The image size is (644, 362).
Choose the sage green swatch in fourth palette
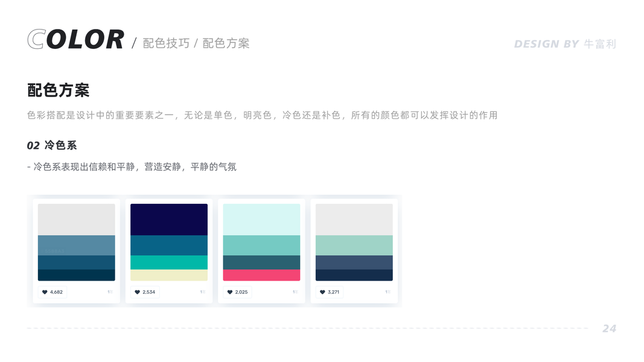(354, 245)
